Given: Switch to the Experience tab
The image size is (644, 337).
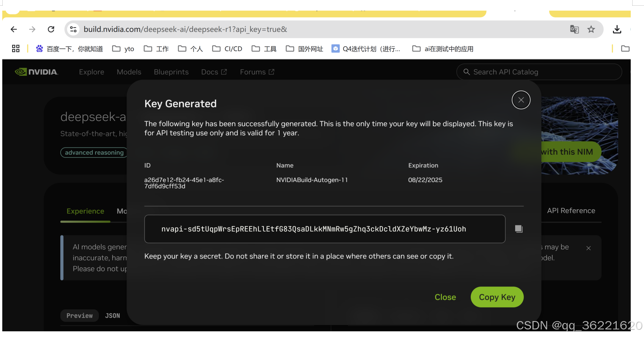Looking at the screenshot, I should [85, 212].
